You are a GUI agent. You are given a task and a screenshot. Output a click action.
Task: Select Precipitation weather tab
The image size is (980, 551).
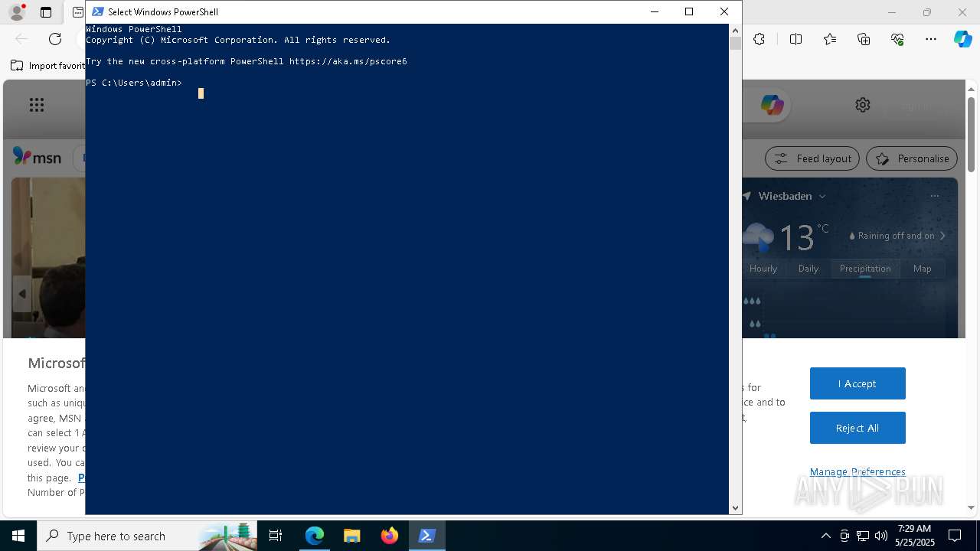(x=865, y=269)
